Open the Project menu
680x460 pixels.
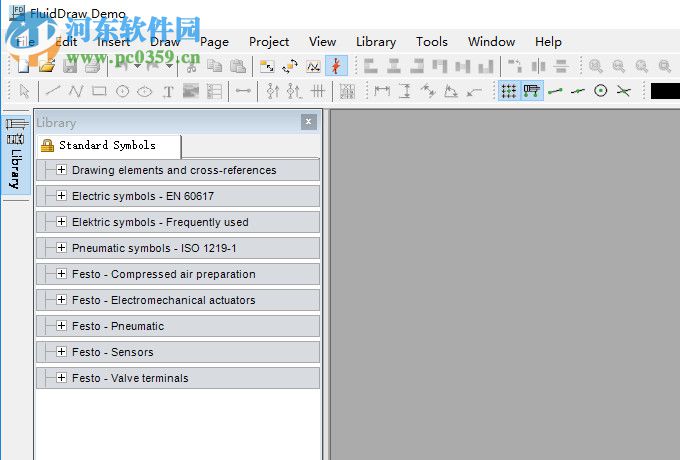(269, 42)
